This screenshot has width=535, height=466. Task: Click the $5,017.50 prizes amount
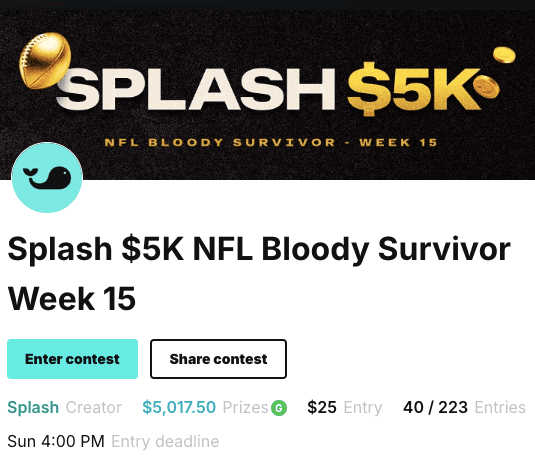point(179,407)
